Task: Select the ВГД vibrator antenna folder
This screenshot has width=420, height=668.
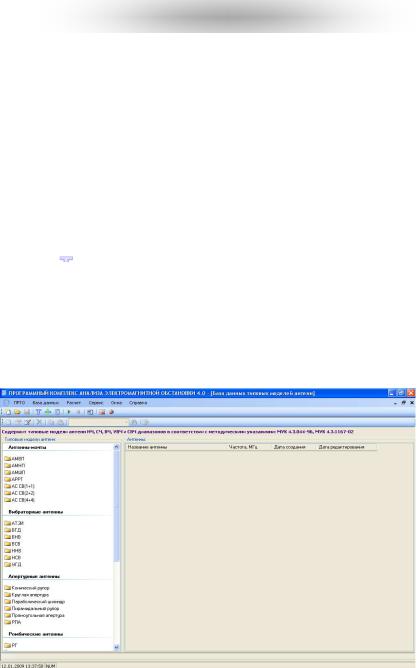Action: pyautogui.click(x=13, y=530)
